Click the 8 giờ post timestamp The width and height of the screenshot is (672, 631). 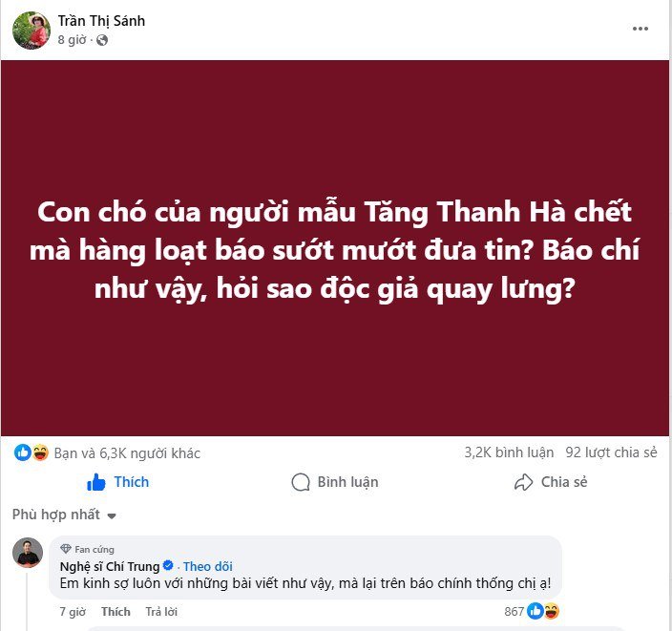[x=72, y=40]
